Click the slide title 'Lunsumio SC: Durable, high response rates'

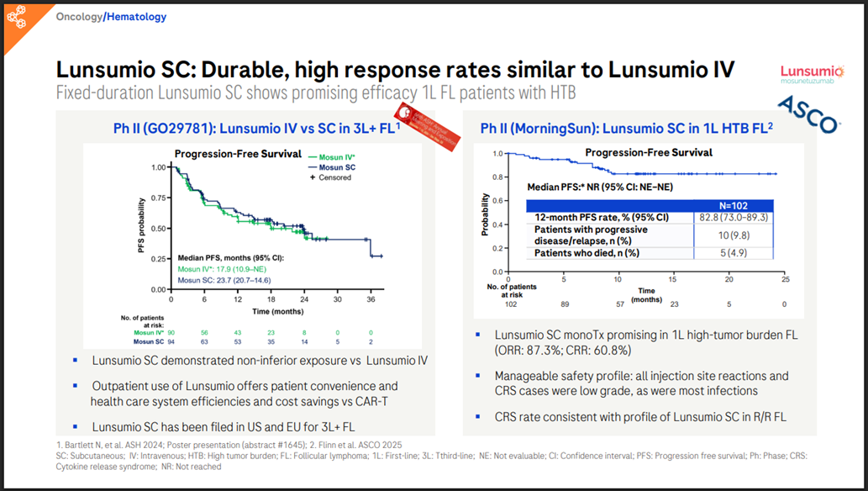(x=395, y=70)
